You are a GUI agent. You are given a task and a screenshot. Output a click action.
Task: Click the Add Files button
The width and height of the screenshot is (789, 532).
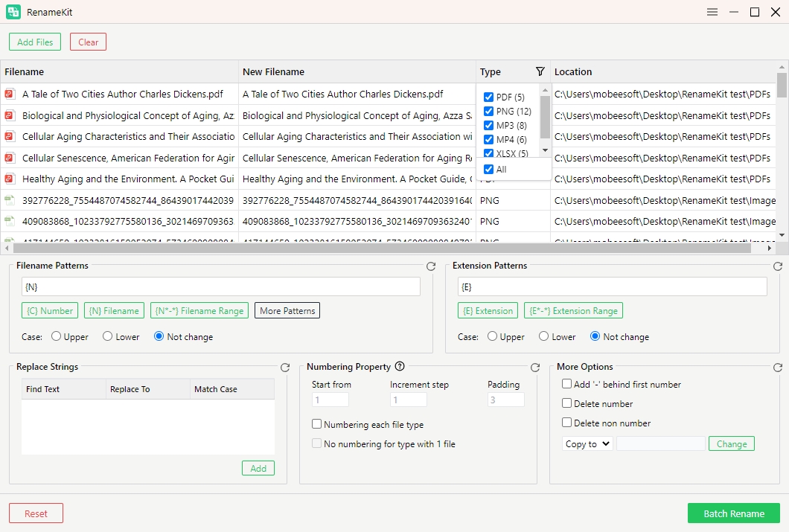(x=35, y=42)
